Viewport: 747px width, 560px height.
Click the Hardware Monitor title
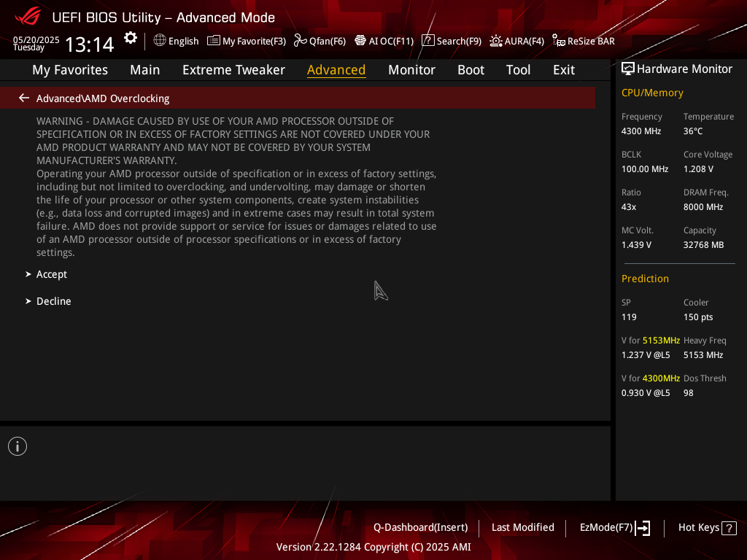coord(684,69)
